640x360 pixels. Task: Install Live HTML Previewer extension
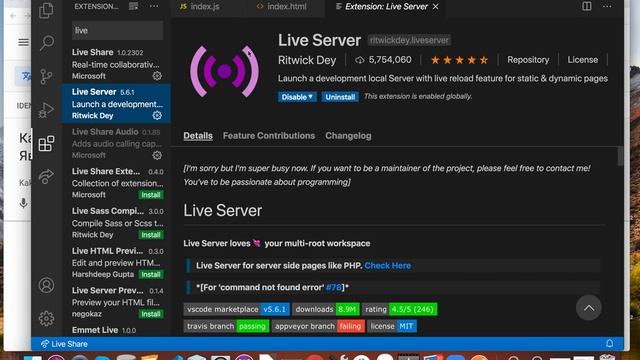(151, 274)
